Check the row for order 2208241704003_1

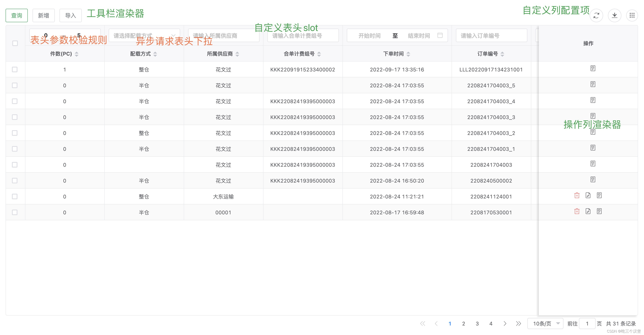tap(15, 149)
